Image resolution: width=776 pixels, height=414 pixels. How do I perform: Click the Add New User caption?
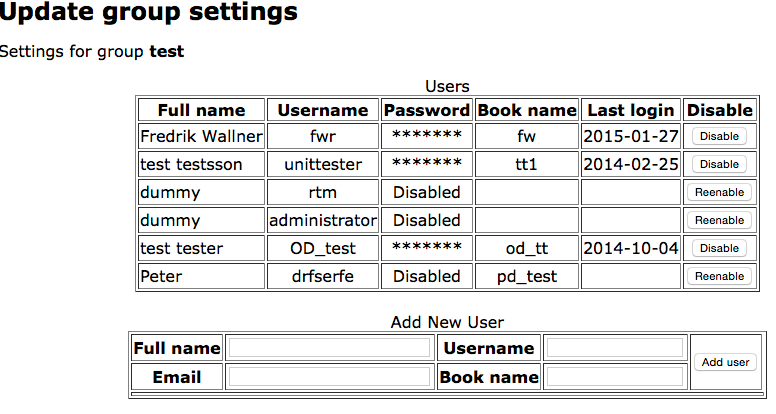[447, 322]
